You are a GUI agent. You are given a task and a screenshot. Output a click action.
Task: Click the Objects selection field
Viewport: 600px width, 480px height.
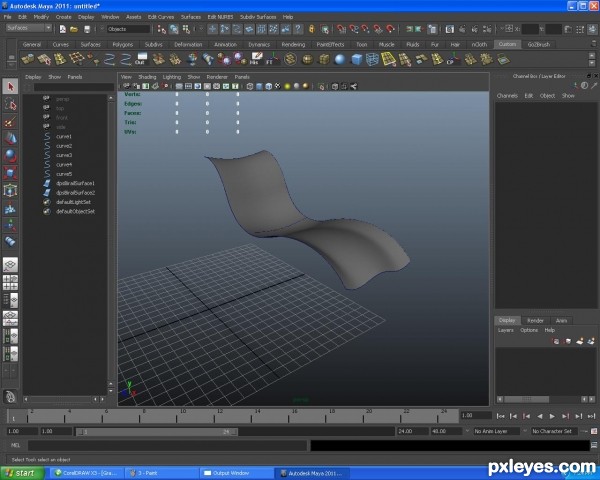(x=129, y=29)
